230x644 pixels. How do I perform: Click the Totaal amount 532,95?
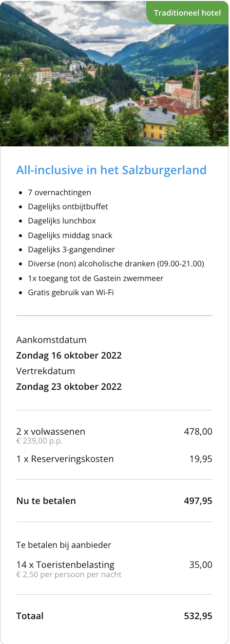(198, 616)
